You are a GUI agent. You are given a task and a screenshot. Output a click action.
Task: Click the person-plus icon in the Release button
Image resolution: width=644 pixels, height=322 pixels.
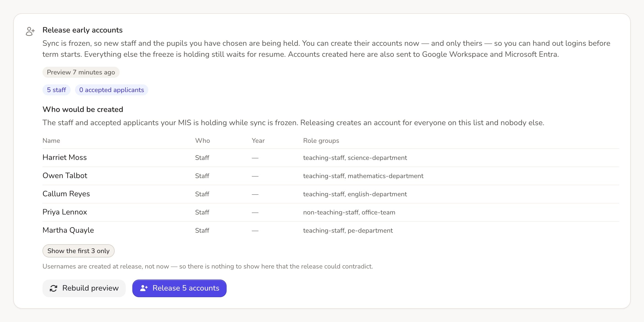click(x=144, y=288)
